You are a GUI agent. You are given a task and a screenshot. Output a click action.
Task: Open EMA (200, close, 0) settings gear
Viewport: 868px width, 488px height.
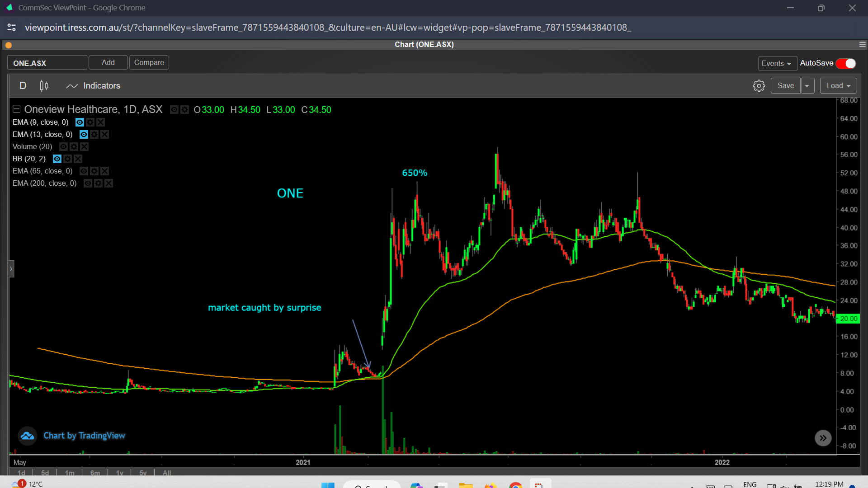(x=98, y=183)
